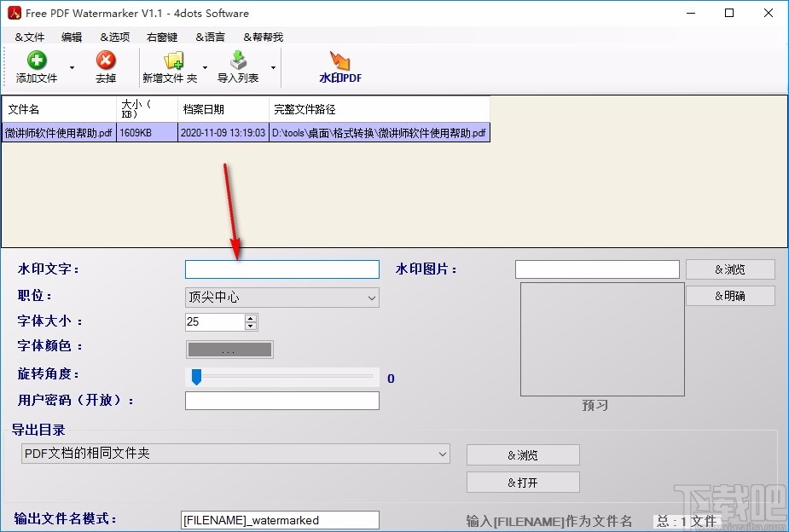789x532 pixels.
Task: Click the &打开 open folder button
Action: coord(523,483)
